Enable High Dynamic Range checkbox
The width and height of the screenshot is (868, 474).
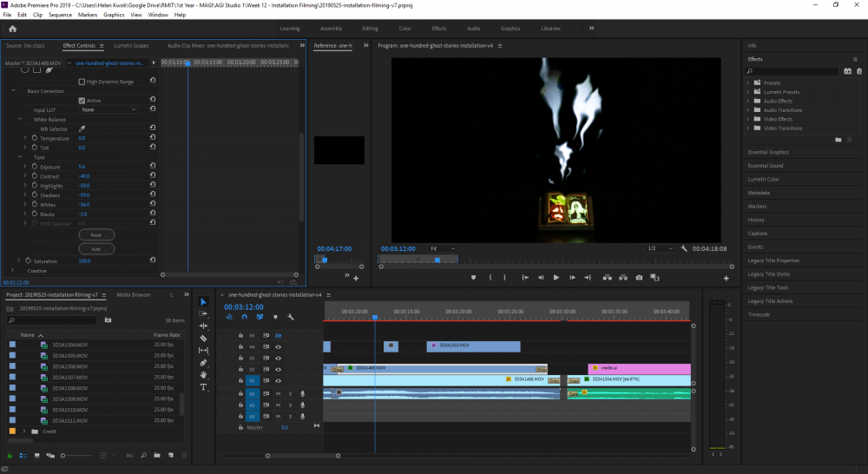[x=82, y=82]
